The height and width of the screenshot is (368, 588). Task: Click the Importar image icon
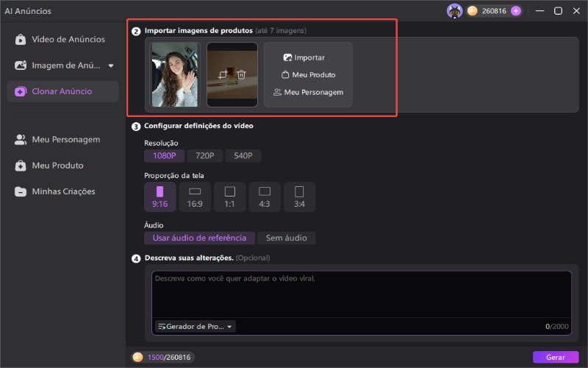287,57
